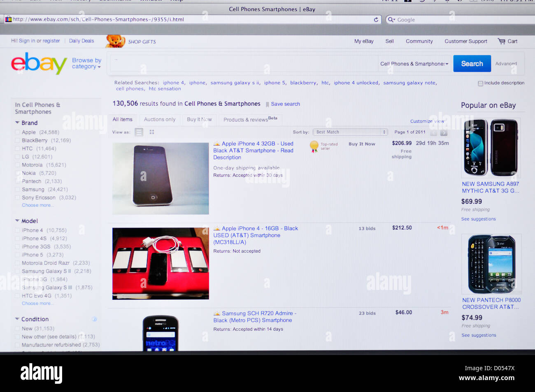Viewport: 535px width, 392px height.
Task: Select the Buy It Now tab
Action: [199, 119]
